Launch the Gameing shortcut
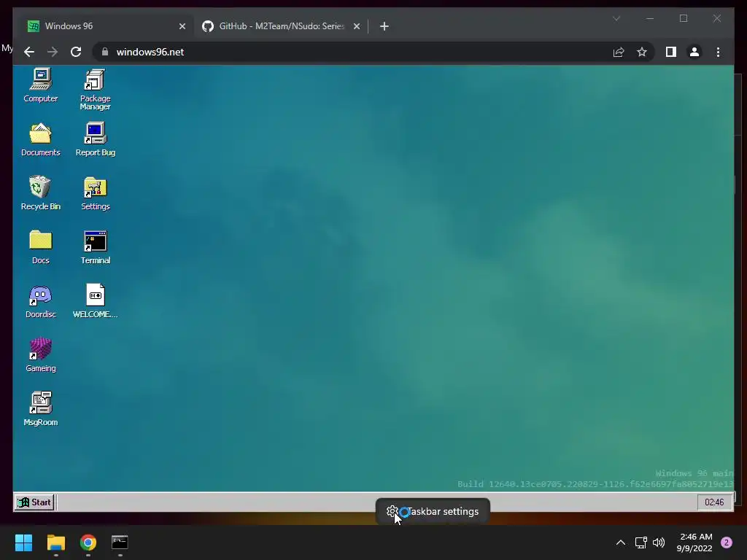Screen dimensions: 747x560 (x=41, y=356)
